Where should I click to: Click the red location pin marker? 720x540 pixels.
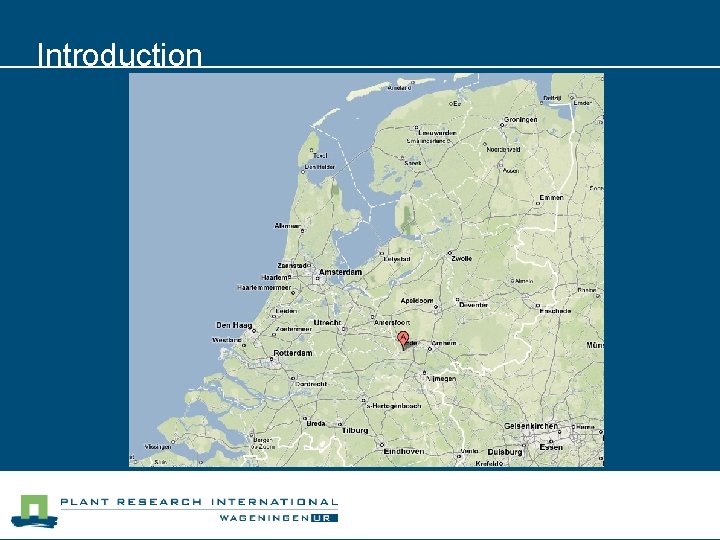[x=403, y=341]
